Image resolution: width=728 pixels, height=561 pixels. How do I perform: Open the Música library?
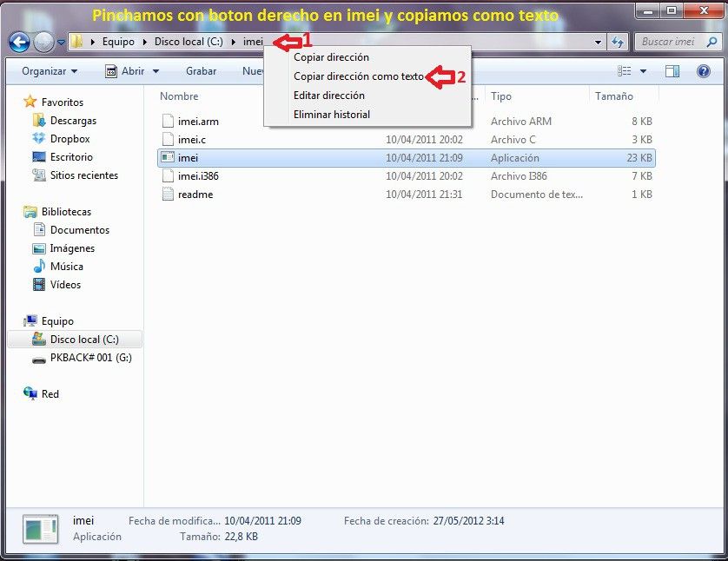click(x=67, y=267)
